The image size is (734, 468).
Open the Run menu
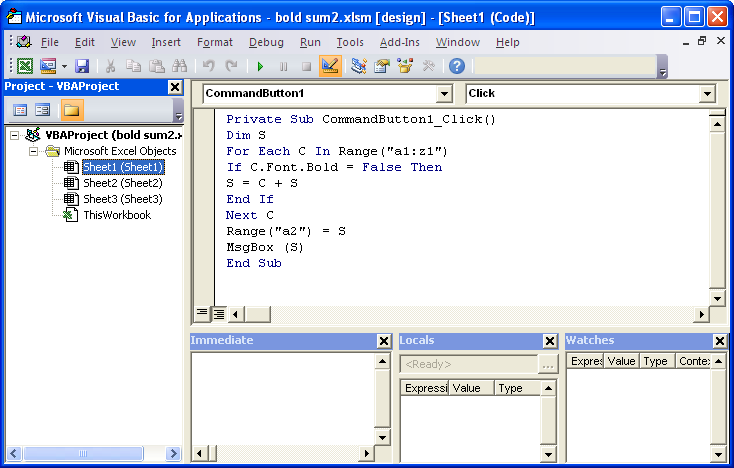[x=310, y=42]
